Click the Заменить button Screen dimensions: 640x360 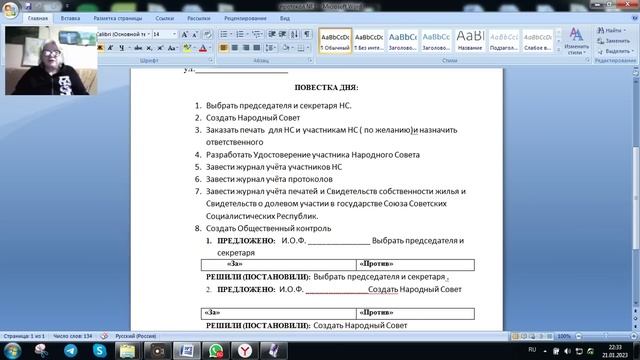point(613,41)
